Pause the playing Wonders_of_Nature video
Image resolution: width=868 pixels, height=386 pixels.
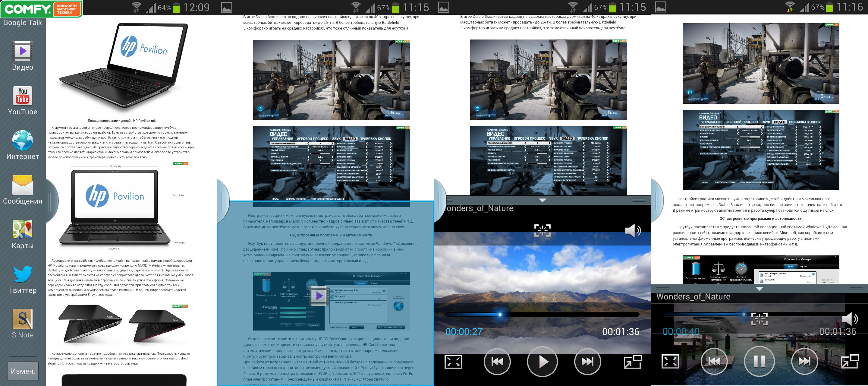pos(759,362)
